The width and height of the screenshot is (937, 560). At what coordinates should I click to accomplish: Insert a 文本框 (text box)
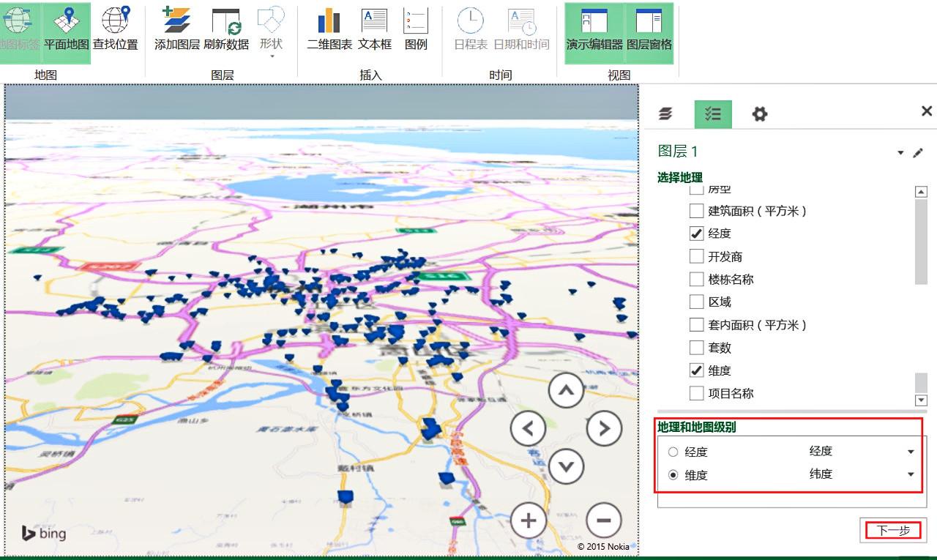[373, 29]
